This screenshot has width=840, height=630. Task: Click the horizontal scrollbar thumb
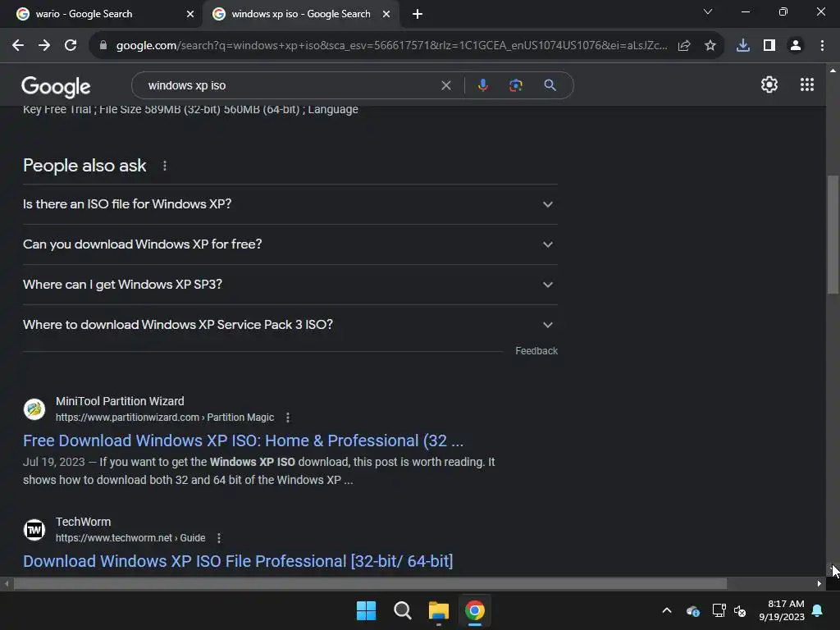[370, 583]
